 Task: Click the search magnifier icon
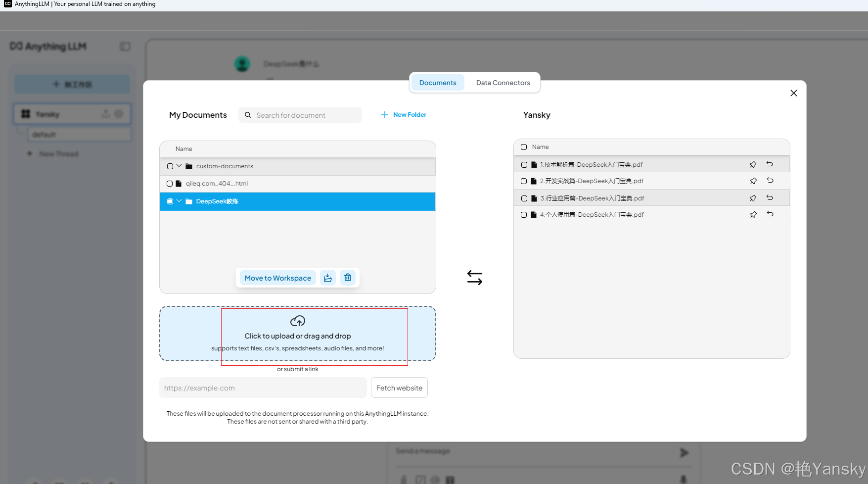click(248, 115)
